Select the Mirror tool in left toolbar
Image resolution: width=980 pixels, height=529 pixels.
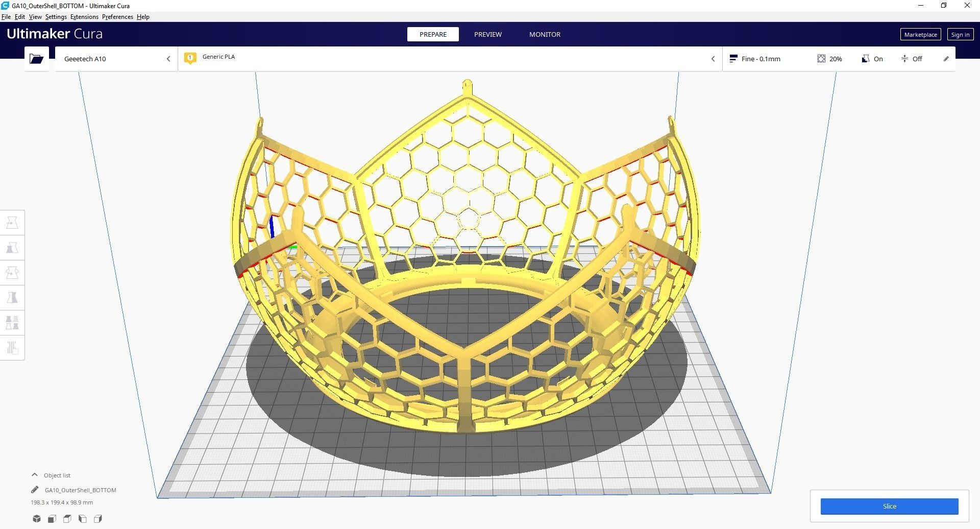12,298
